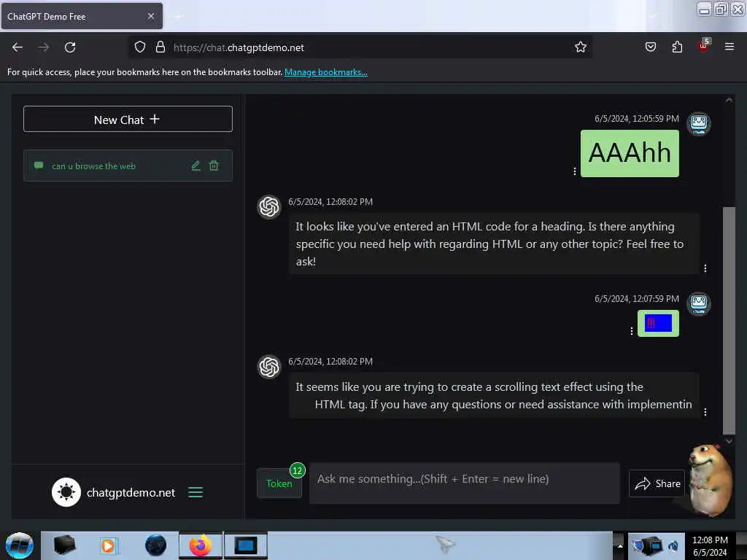Click the chat vertical scrollbar thumb
The width and height of the screenshot is (747, 560).
(x=729, y=321)
